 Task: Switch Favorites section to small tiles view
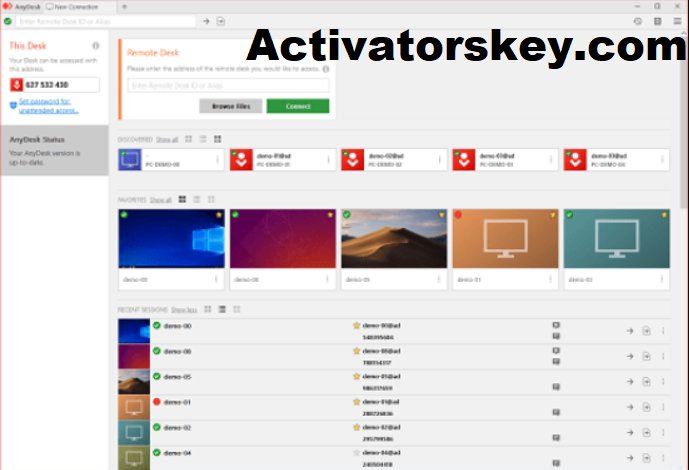pos(211,199)
